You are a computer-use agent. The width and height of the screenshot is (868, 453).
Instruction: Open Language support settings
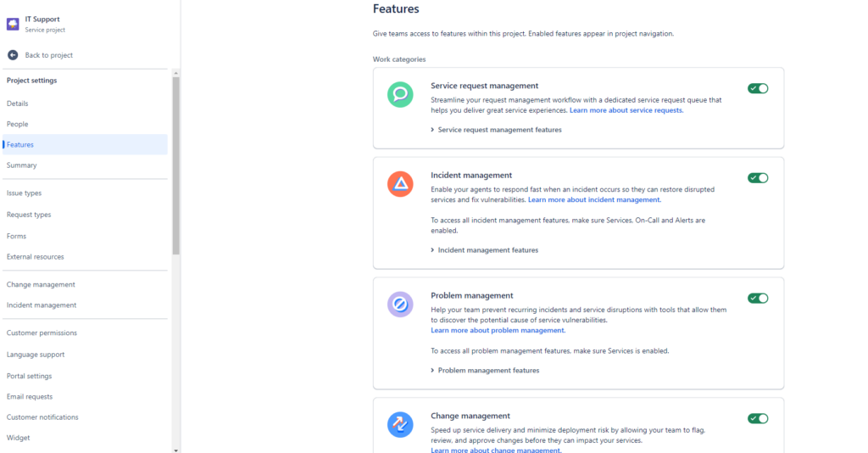[36, 355]
